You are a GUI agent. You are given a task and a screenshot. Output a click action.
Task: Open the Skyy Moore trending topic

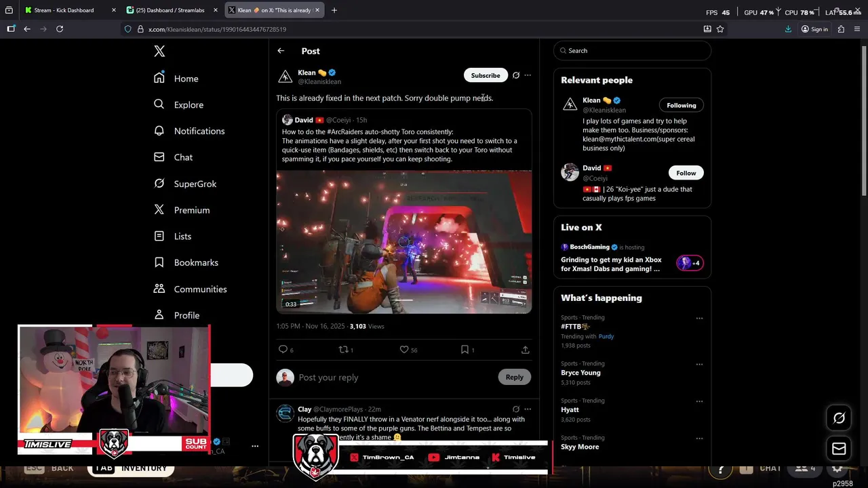click(580, 447)
